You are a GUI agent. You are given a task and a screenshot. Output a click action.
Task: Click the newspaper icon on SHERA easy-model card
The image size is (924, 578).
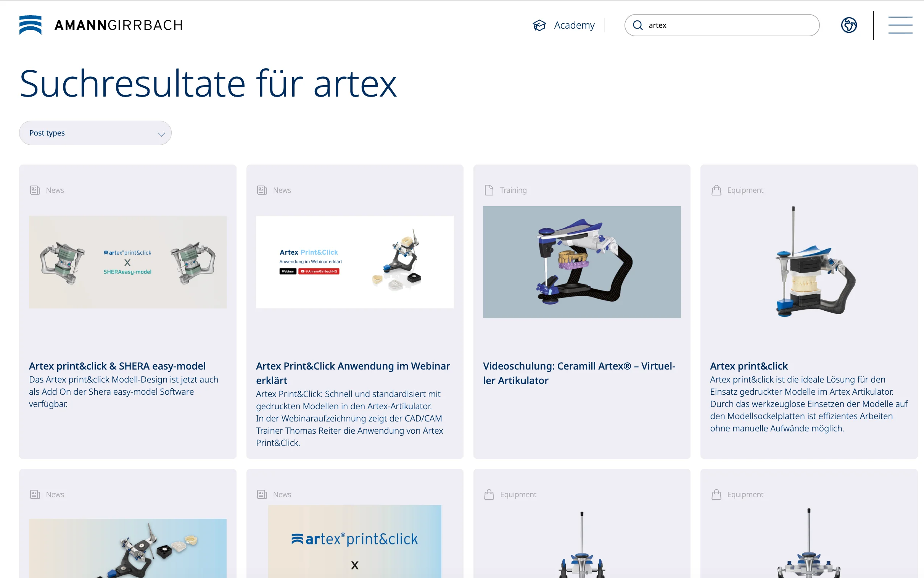(x=35, y=190)
